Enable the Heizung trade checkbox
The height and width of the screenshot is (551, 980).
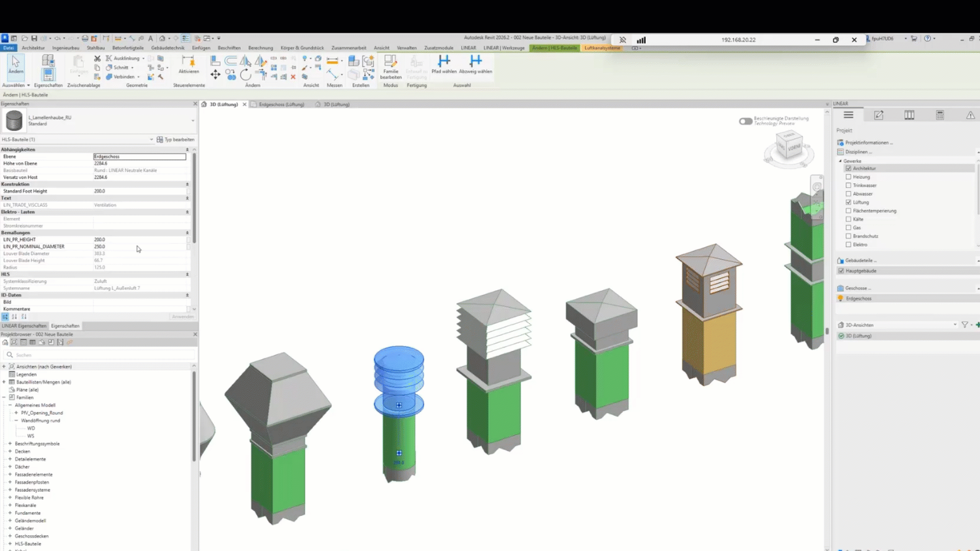pyautogui.click(x=848, y=177)
